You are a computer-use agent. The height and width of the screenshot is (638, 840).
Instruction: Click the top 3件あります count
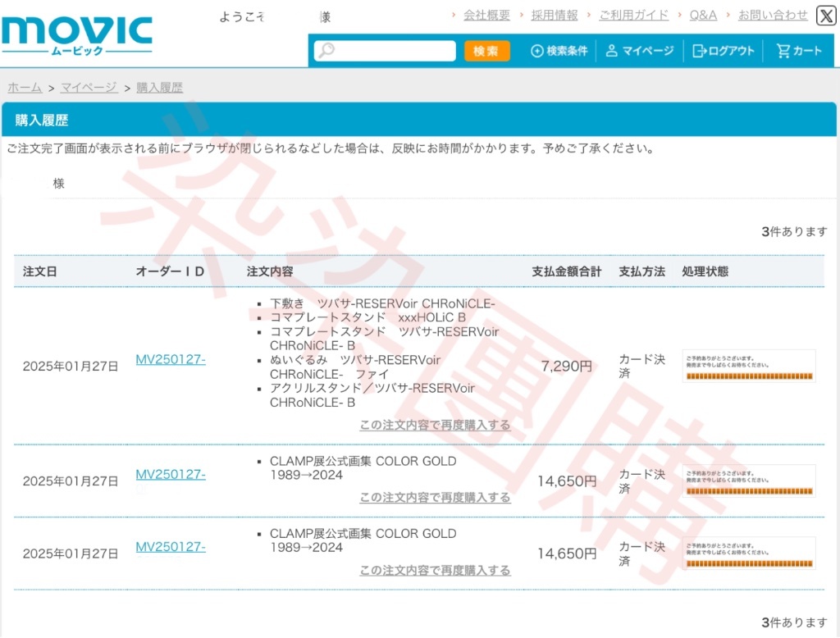[794, 231]
